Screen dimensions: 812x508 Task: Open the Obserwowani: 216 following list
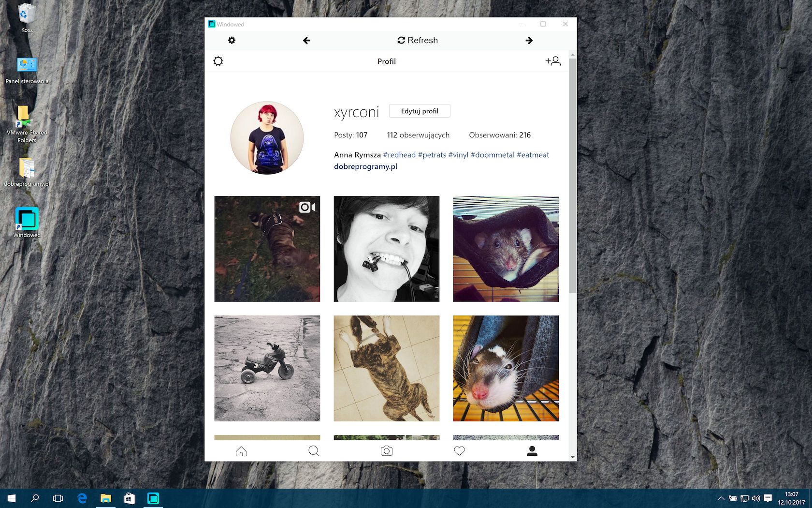[x=500, y=135]
